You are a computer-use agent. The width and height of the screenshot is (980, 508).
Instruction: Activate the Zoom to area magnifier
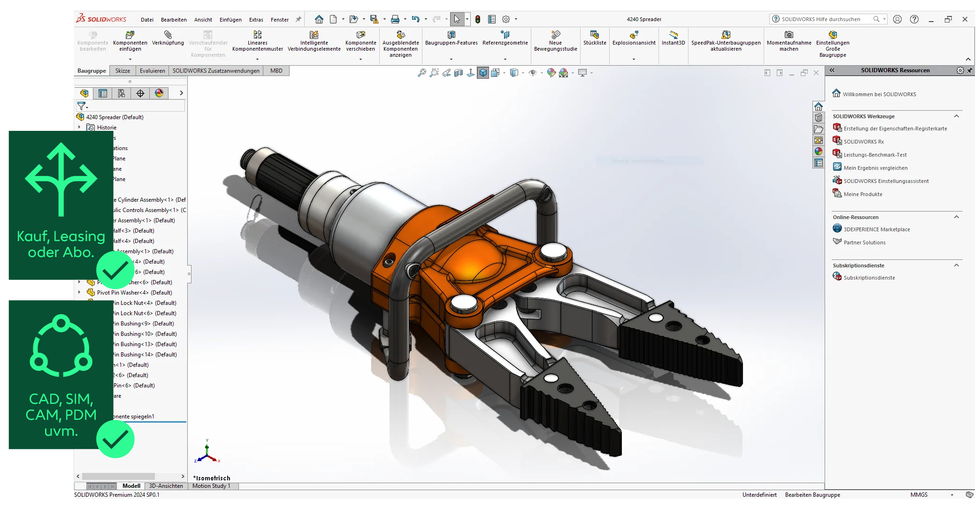pos(434,73)
